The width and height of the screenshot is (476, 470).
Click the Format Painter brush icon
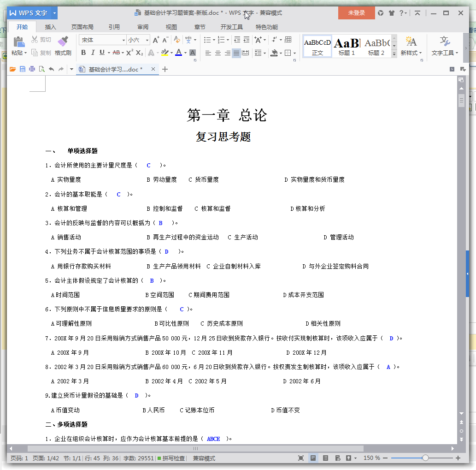63,41
